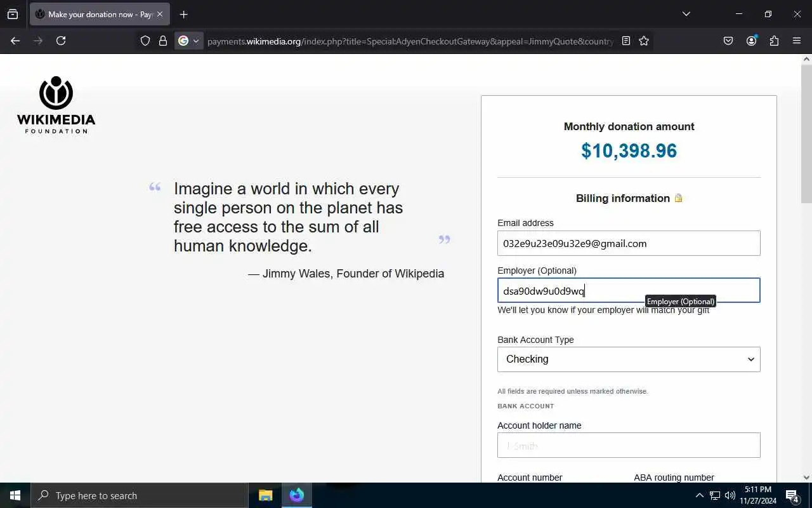The width and height of the screenshot is (812, 508).
Task: Click the billing information padlock icon
Action: point(678,198)
